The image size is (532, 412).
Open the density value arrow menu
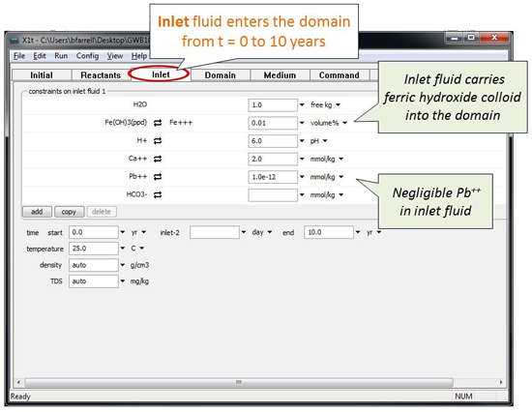coord(123,265)
